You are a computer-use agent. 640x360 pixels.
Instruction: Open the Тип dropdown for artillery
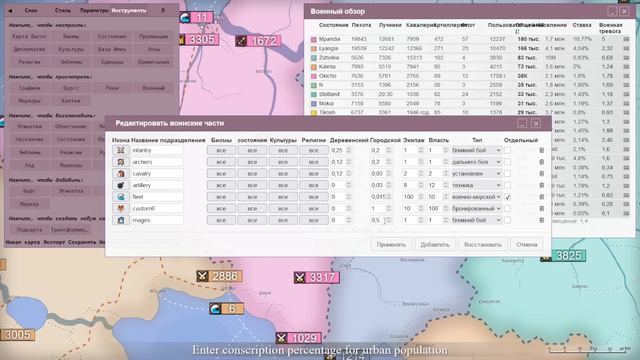click(x=476, y=185)
